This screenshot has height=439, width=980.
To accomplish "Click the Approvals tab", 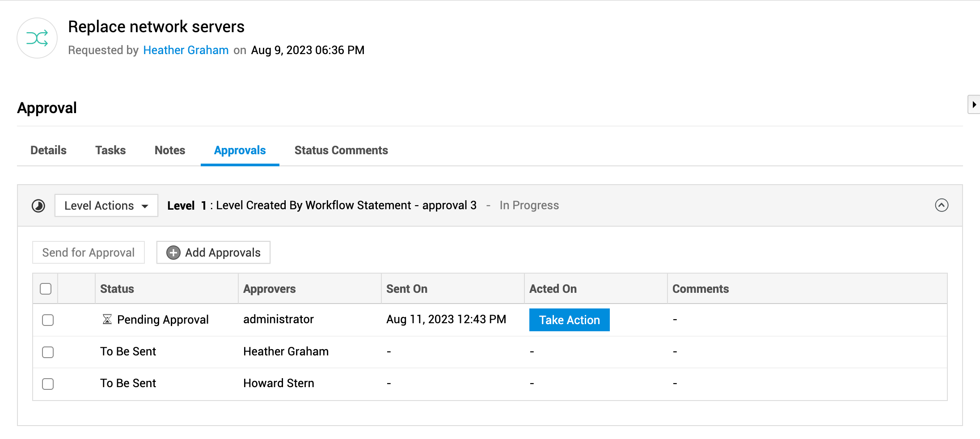I will [x=240, y=150].
